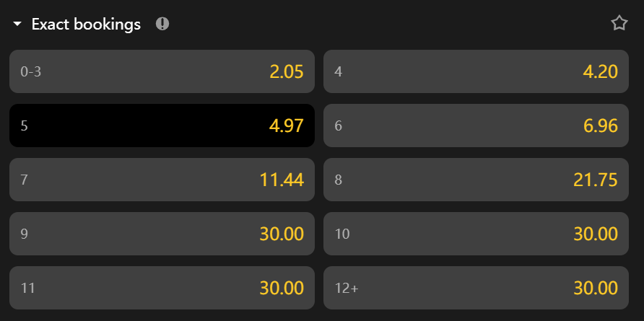
Task: Add 8 bookings to the betslip
Action: [x=476, y=180]
